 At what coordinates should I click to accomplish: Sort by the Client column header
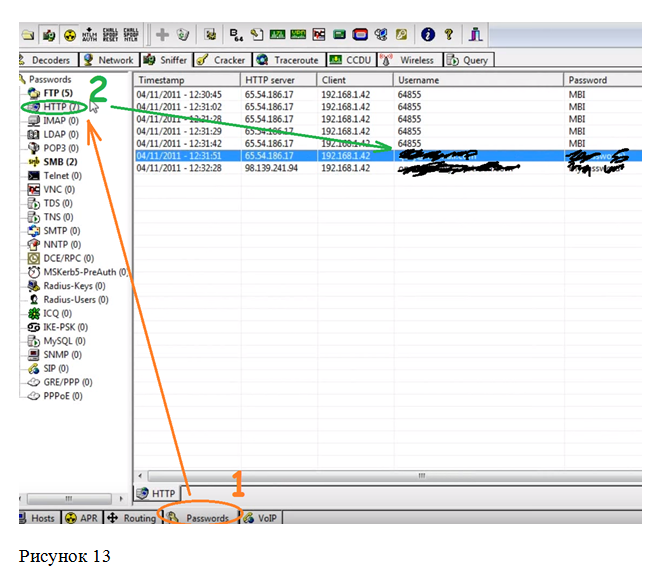pos(355,80)
